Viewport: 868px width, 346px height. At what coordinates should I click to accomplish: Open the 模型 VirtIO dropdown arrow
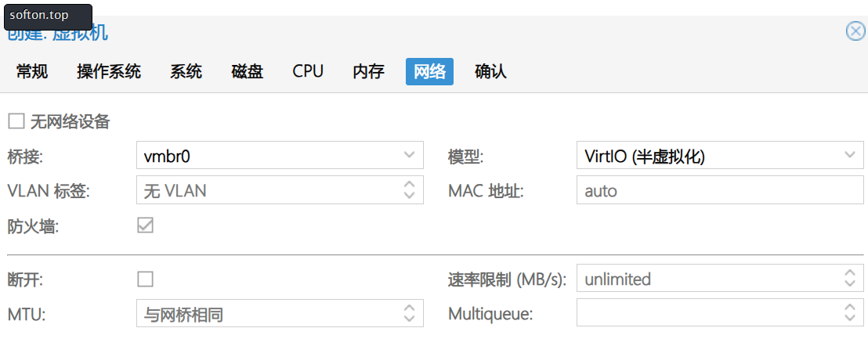pyautogui.click(x=850, y=155)
